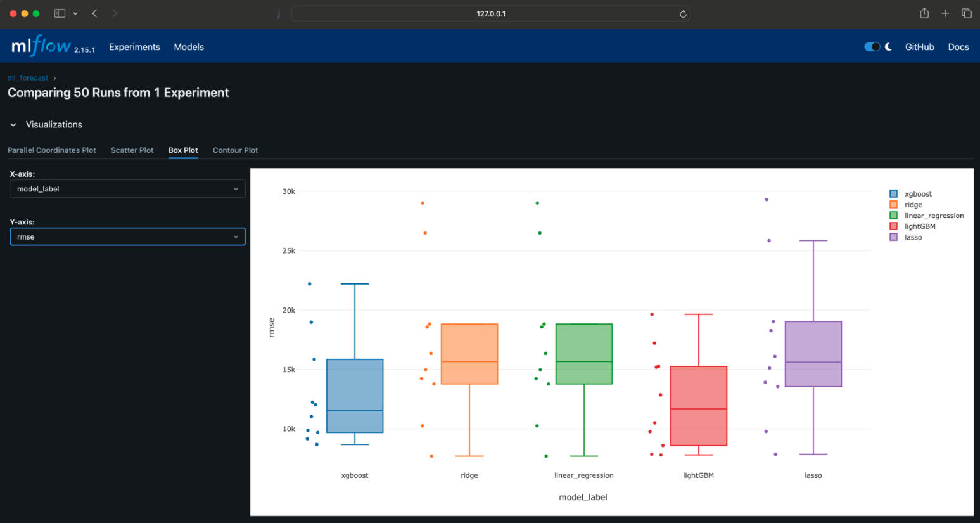The image size is (980, 523).
Task: Switch to the Scatter Plot tab
Action: pos(132,150)
